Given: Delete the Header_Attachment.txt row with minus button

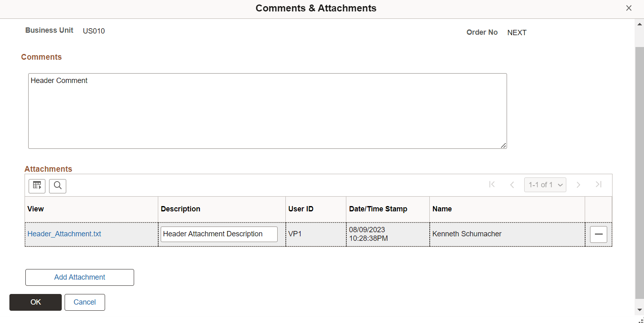Looking at the screenshot, I should pyautogui.click(x=599, y=234).
